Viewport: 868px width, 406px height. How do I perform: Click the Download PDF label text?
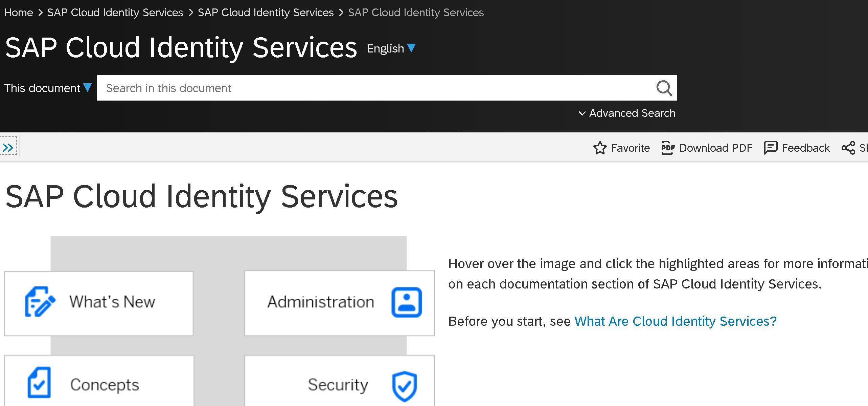coord(716,148)
